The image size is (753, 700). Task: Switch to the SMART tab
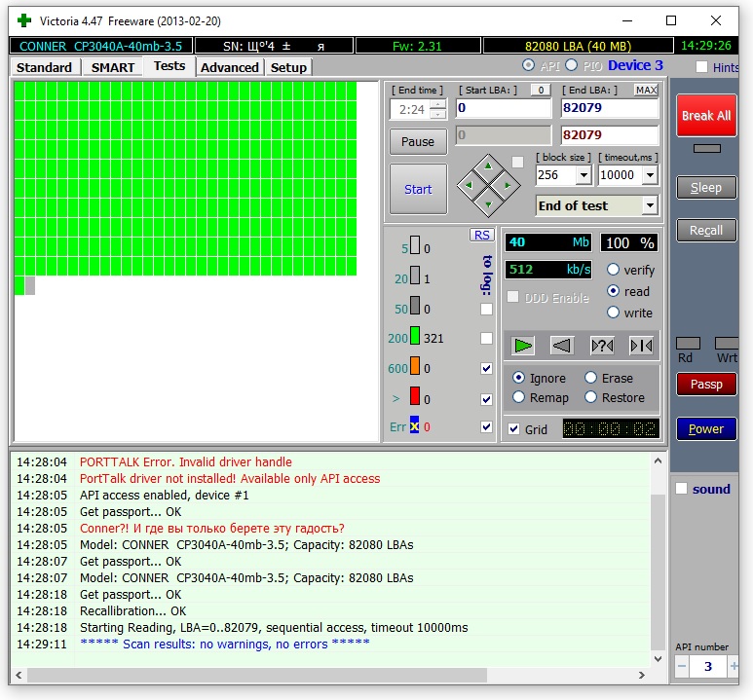tap(113, 67)
